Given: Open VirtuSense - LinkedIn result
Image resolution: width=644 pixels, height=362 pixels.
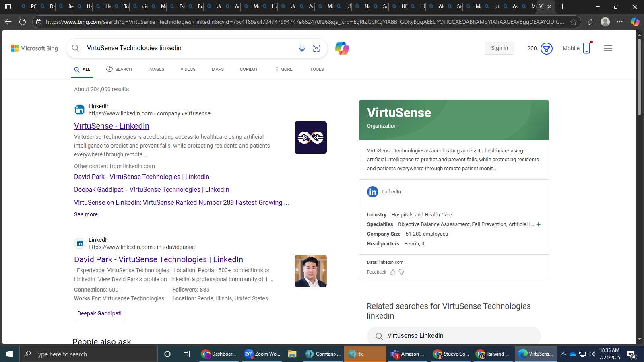Looking at the screenshot, I should click(111, 126).
